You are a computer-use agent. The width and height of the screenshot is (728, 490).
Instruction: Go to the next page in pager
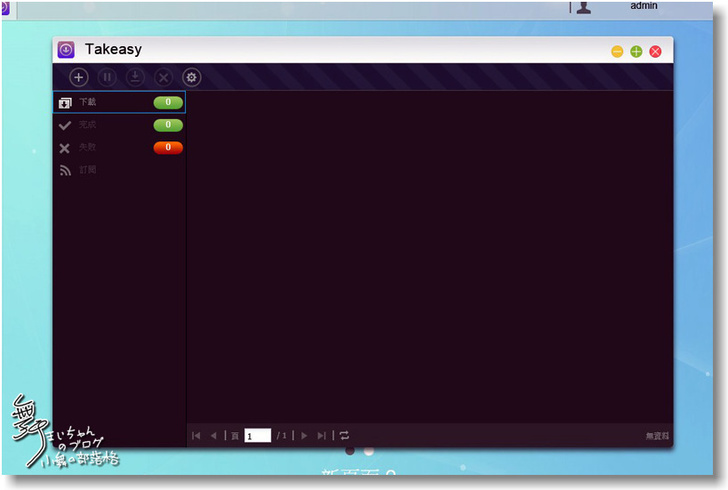pyautogui.click(x=304, y=436)
